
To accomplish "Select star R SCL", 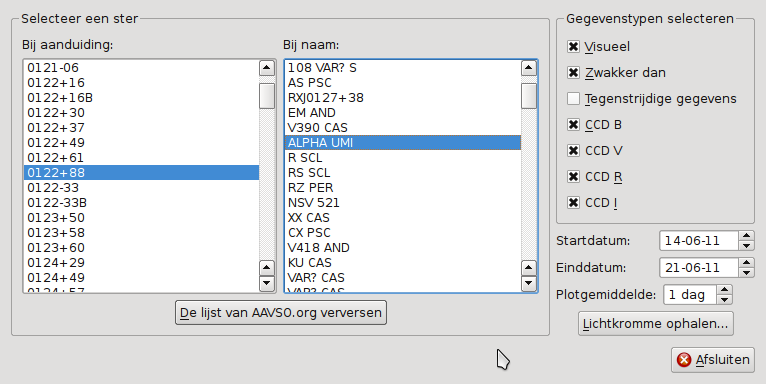I will (x=403, y=157).
